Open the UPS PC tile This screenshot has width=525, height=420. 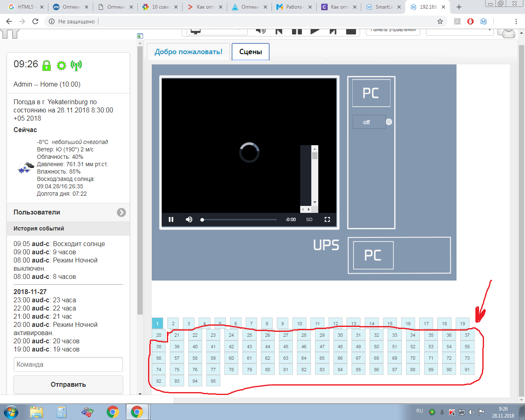coord(373,255)
